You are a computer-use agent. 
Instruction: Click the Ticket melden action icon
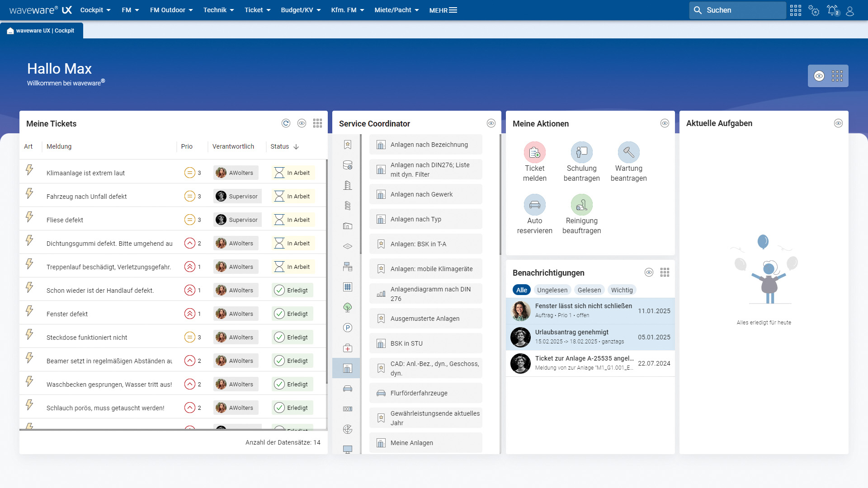click(534, 153)
